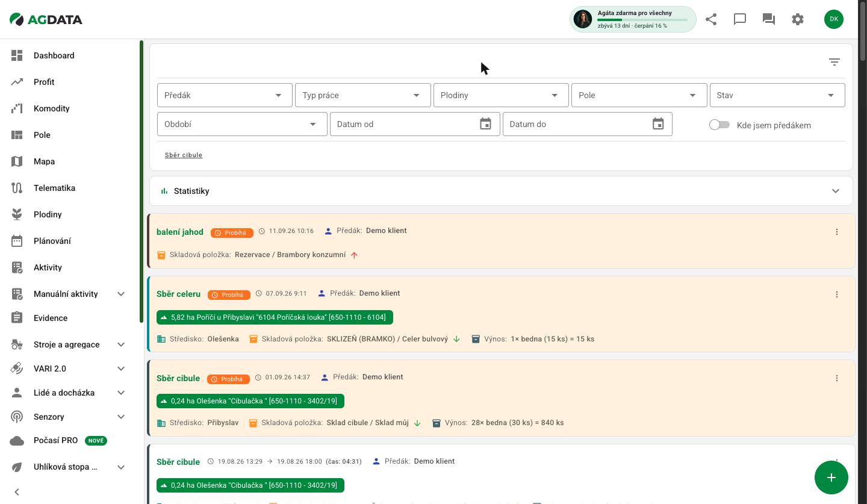Open calendar picker for Datum od
This screenshot has width=867, height=504.
(486, 124)
